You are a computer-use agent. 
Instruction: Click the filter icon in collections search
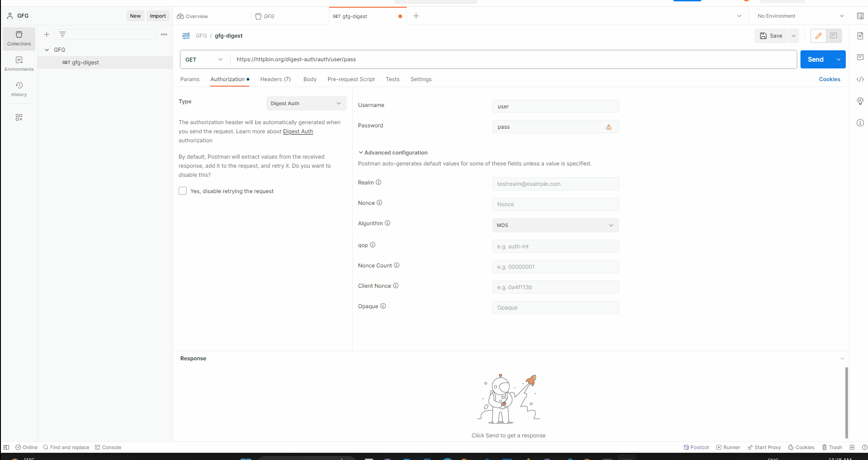point(63,34)
